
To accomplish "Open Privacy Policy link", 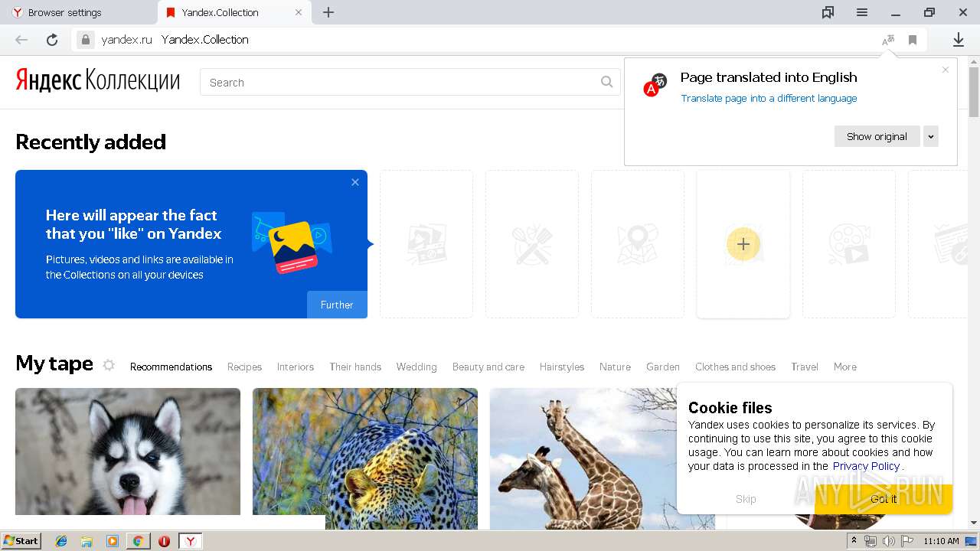I will point(866,466).
